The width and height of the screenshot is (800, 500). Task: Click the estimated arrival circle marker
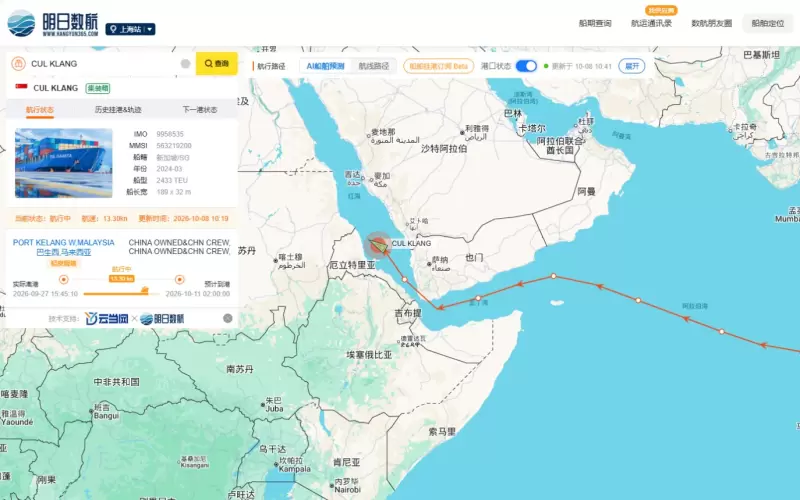point(180,279)
